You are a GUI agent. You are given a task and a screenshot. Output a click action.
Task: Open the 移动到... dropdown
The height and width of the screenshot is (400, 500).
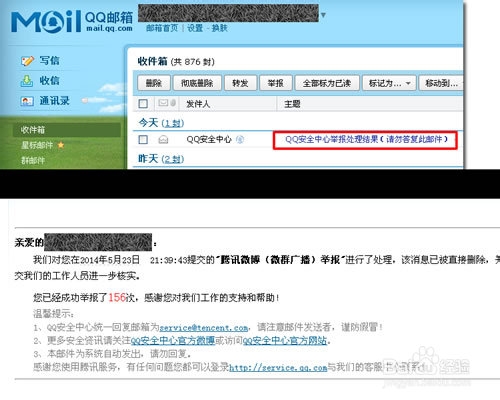[x=442, y=83]
